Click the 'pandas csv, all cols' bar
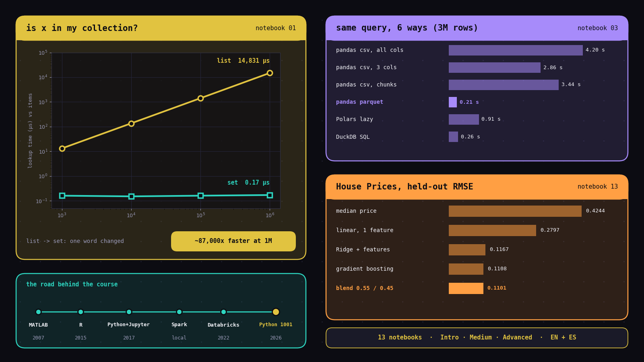 516,50
